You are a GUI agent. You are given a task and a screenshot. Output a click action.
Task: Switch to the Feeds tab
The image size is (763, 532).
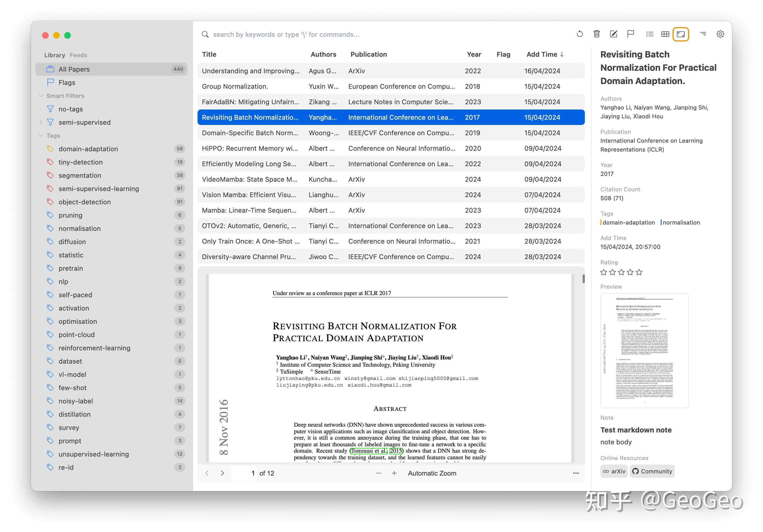78,55
